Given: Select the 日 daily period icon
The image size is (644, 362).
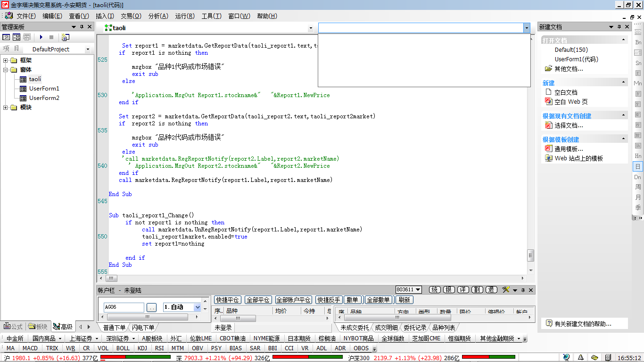Looking at the screenshot, I should click(638, 166).
